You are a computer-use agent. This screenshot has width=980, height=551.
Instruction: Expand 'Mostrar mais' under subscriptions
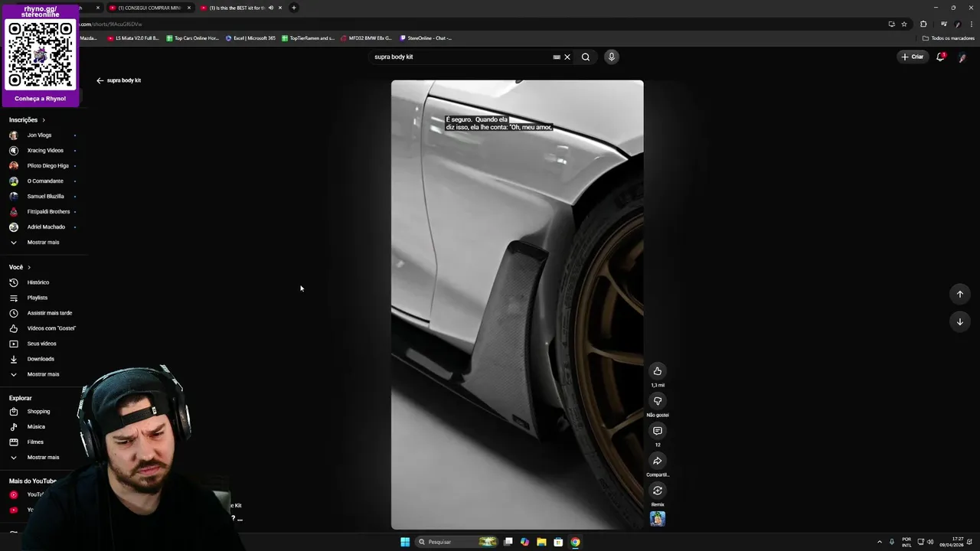[x=43, y=243]
